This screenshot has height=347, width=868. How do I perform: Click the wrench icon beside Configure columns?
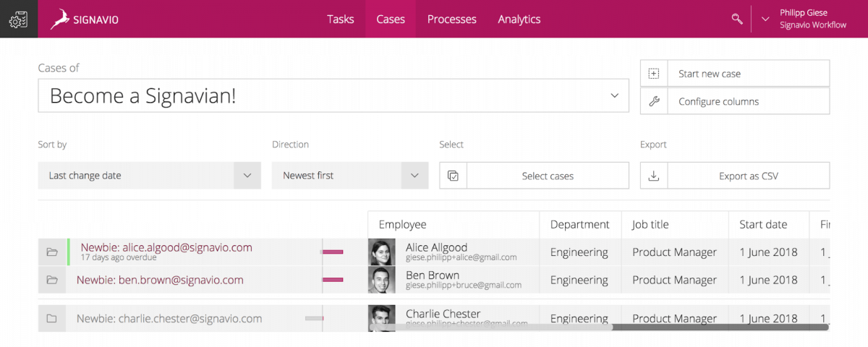pyautogui.click(x=654, y=101)
